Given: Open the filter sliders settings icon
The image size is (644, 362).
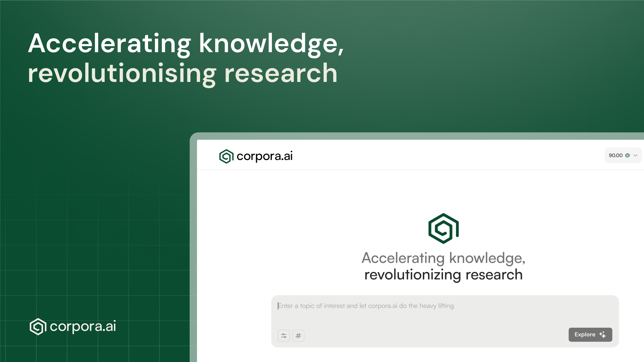Looking at the screenshot, I should (x=284, y=336).
